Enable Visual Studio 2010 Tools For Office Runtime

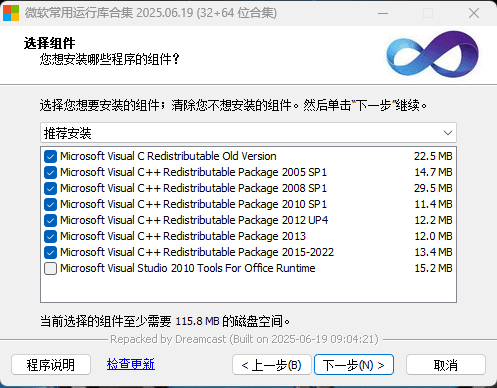[x=50, y=268]
